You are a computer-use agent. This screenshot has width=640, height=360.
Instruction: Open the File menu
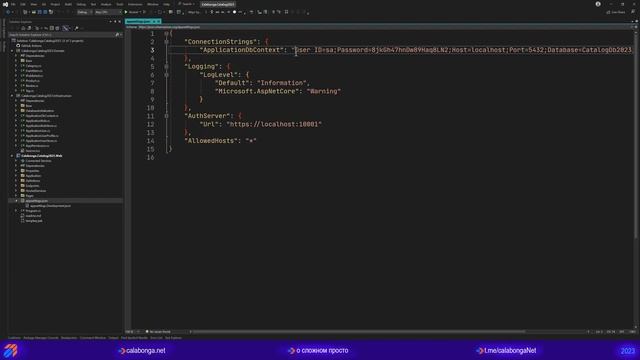point(13,4)
